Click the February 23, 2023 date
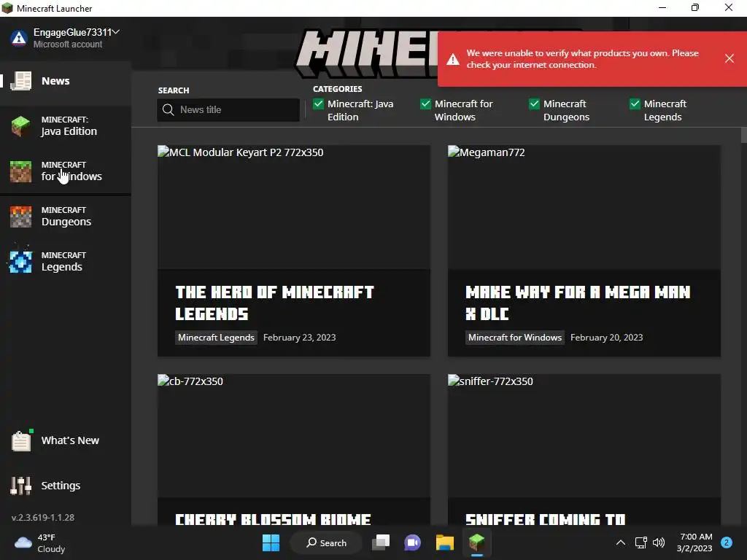Screen dimensions: 747x560 [299, 337]
